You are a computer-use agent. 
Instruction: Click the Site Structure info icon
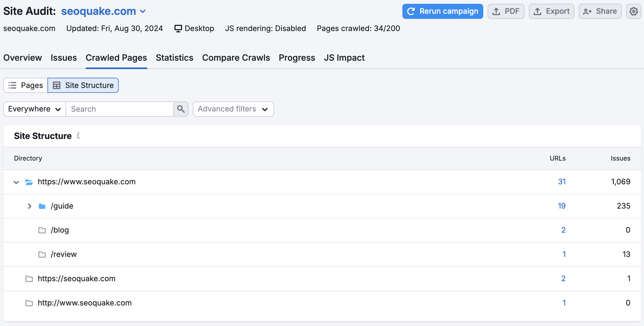[x=78, y=136]
